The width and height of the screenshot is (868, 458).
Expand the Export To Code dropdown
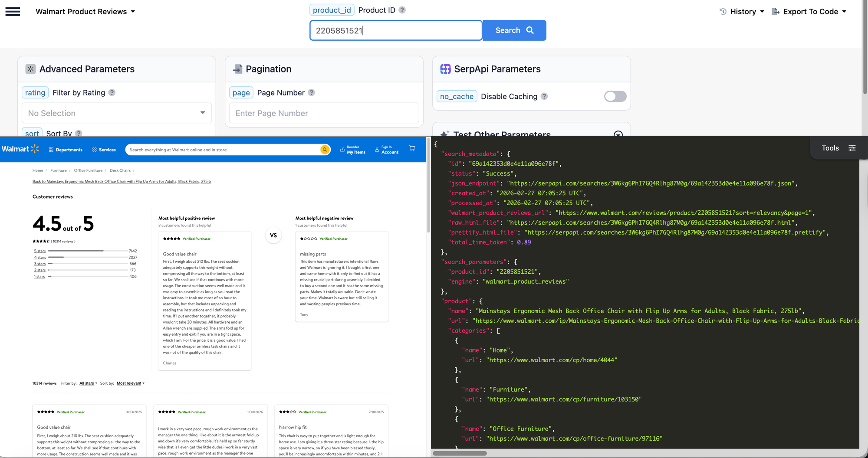point(809,12)
